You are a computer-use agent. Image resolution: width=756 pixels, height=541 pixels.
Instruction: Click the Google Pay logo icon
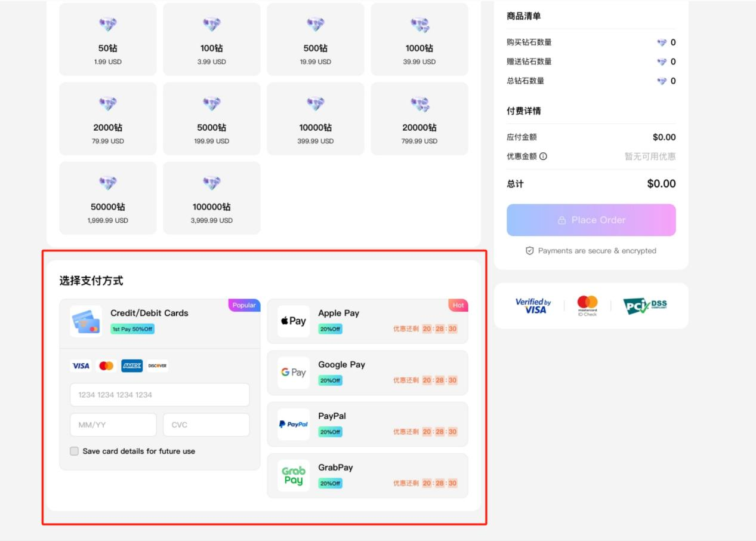pyautogui.click(x=294, y=373)
